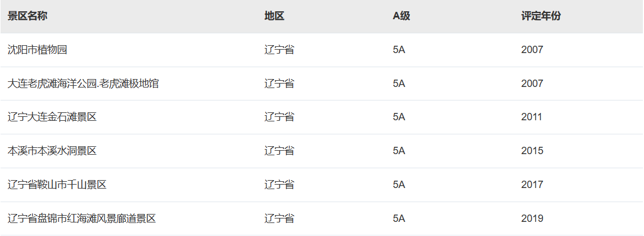This screenshot has height=236, width=644.
Task: Select 辽宁大连金石滩景区 scenic spot name
Action: pos(52,117)
